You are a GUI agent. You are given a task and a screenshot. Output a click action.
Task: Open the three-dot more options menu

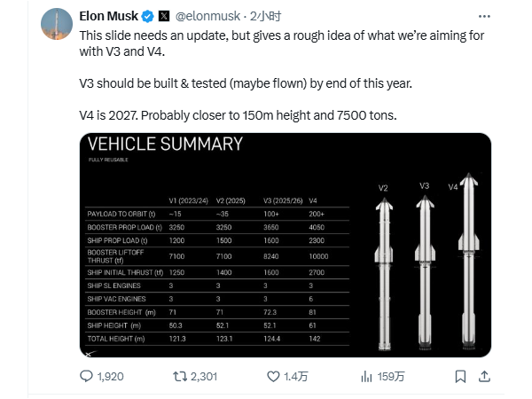[x=484, y=16]
